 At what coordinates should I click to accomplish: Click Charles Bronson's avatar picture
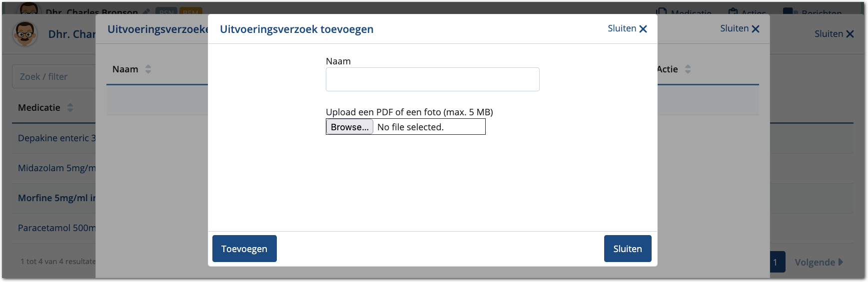(24, 34)
